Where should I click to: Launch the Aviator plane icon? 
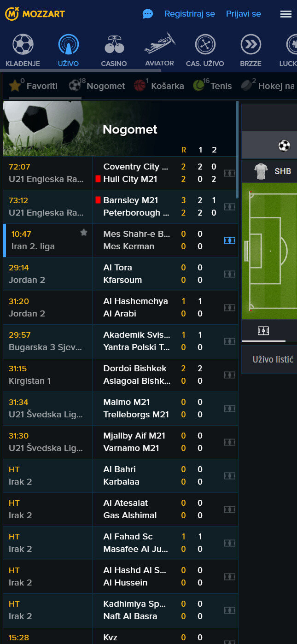tap(160, 44)
